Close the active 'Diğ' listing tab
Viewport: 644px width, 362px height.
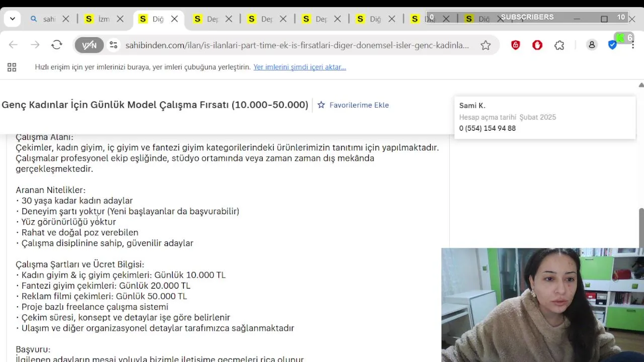click(175, 19)
